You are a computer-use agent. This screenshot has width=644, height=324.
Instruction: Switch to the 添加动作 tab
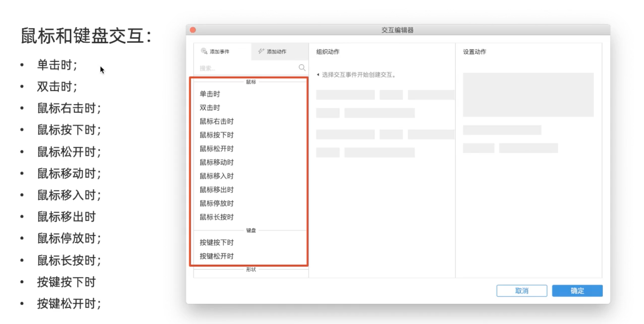[280, 52]
